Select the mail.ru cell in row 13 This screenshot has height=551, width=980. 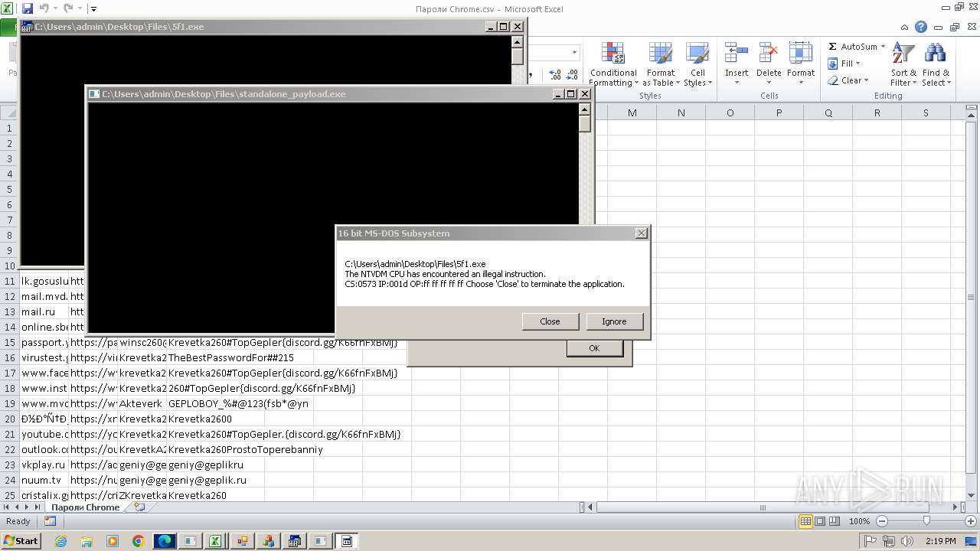[44, 311]
